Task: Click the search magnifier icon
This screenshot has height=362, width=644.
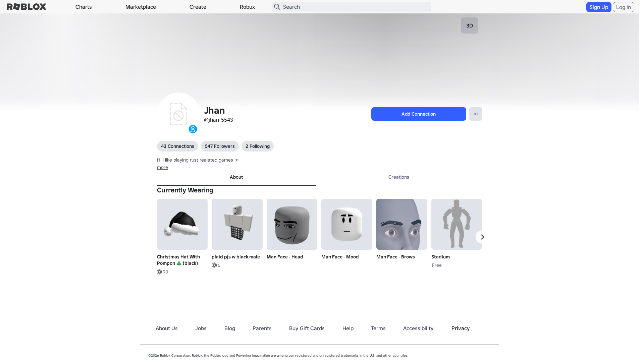Action: (x=277, y=7)
